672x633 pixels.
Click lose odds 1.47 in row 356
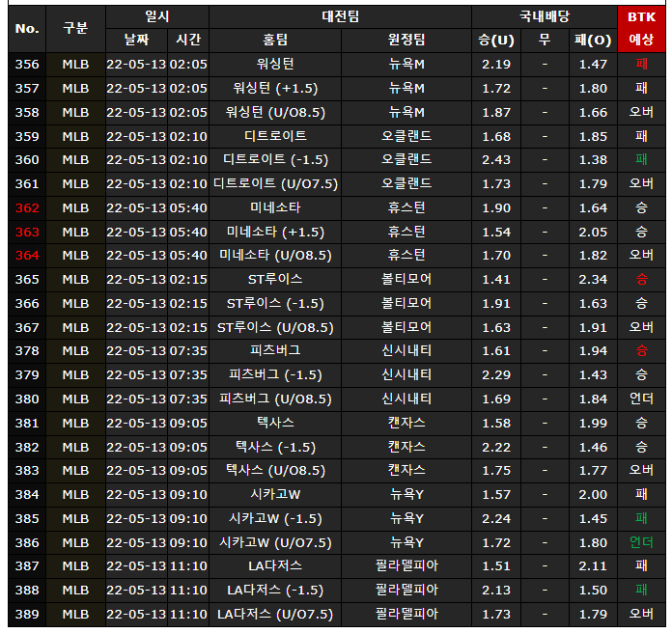point(593,65)
